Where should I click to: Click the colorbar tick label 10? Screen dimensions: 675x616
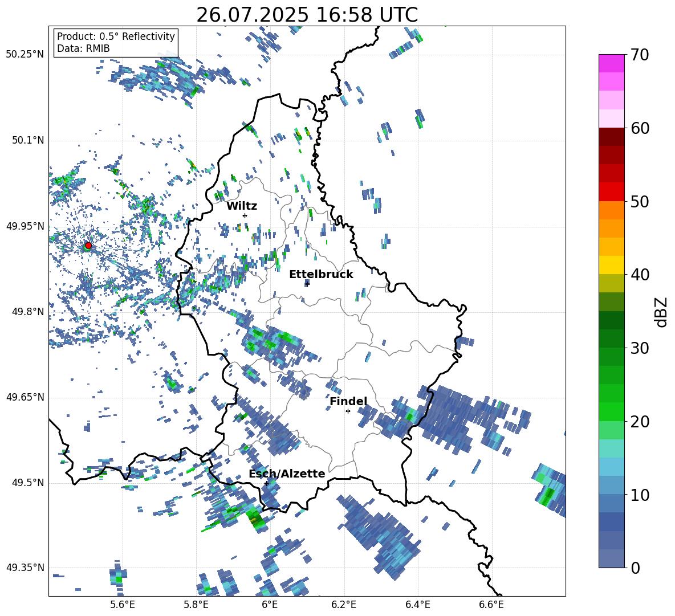(640, 495)
